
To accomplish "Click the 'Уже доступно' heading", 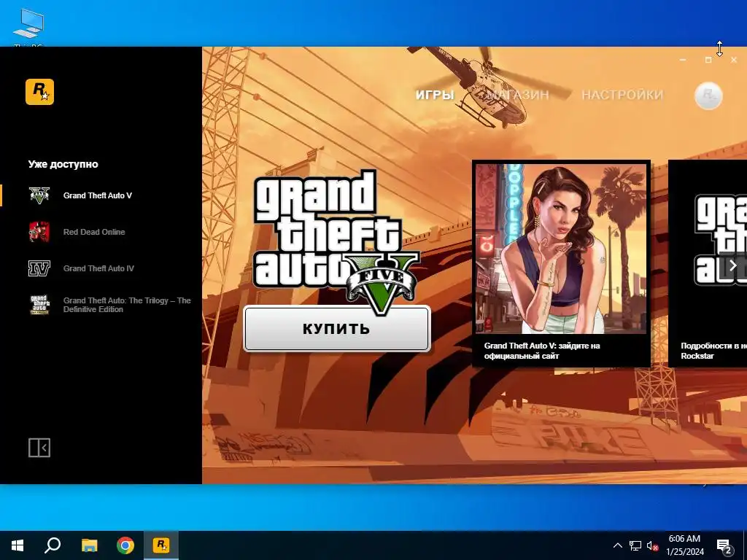I will [x=63, y=164].
